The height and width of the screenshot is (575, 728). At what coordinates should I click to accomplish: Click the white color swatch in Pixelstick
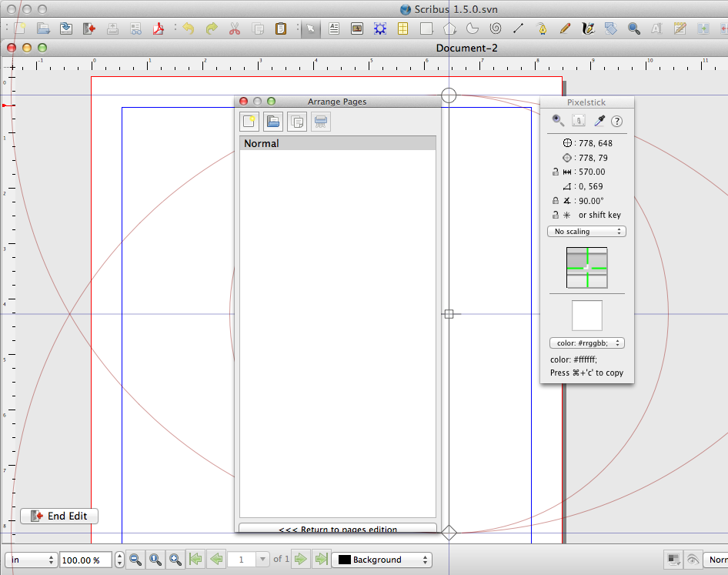pyautogui.click(x=586, y=316)
